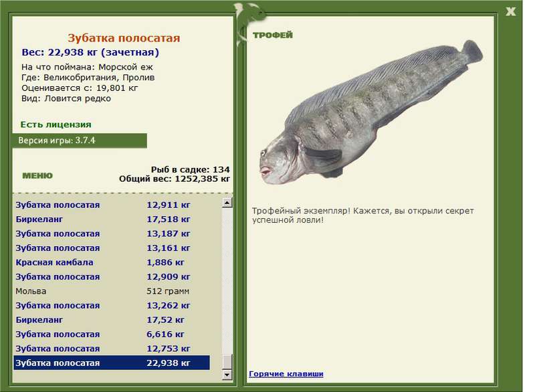Click the Где: Великобритания, Пролив line
The height and width of the screenshot is (392, 535).
pos(88,78)
